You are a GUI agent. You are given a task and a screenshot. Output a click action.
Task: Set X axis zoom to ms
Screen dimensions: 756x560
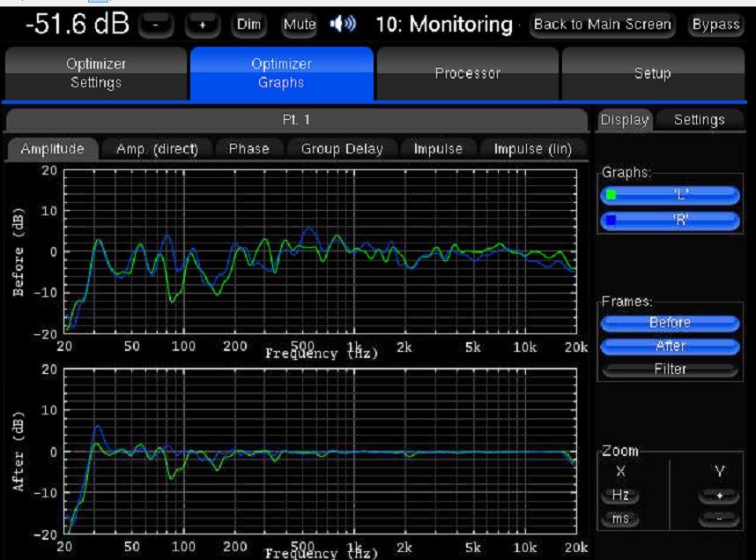(x=620, y=519)
